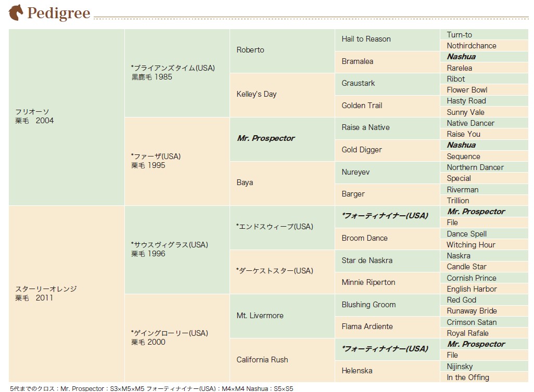Screen dimensions: 534x392
Task: Click the horse head icon beside Pedigree
Action: 16,12
